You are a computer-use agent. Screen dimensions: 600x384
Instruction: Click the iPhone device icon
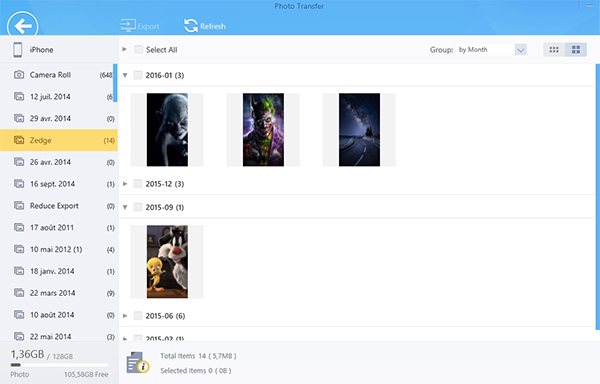tap(18, 50)
